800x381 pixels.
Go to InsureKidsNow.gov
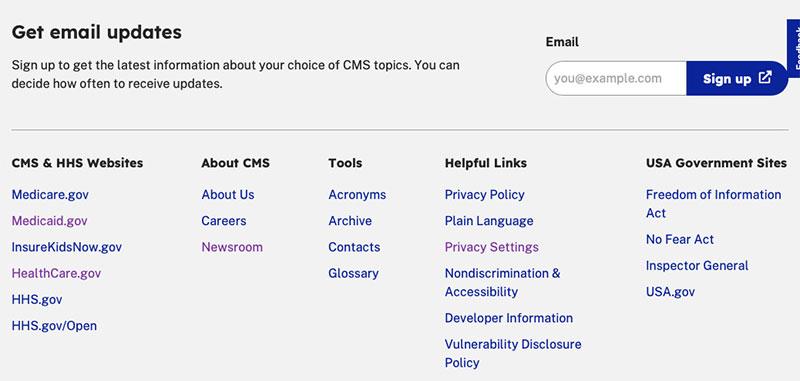click(x=67, y=247)
